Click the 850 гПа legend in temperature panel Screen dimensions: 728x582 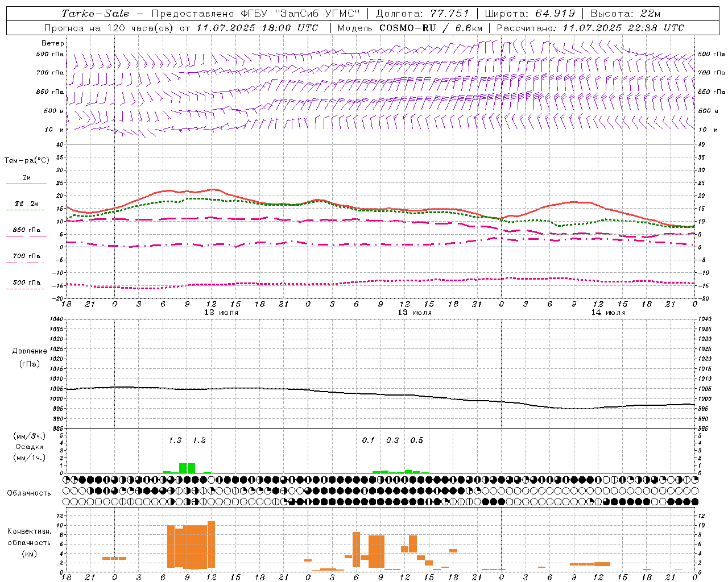[26, 230]
